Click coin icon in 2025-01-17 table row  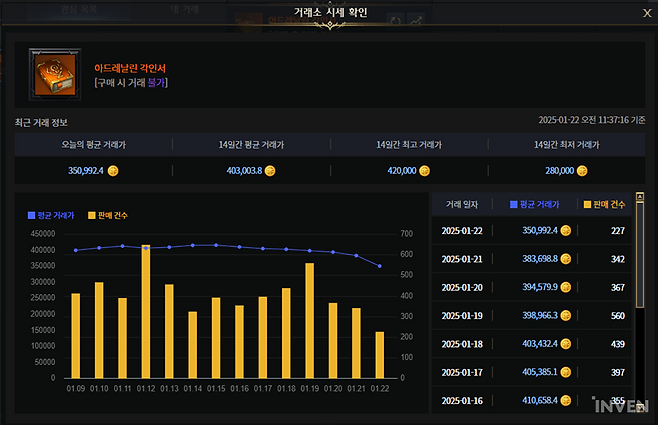[566, 373]
